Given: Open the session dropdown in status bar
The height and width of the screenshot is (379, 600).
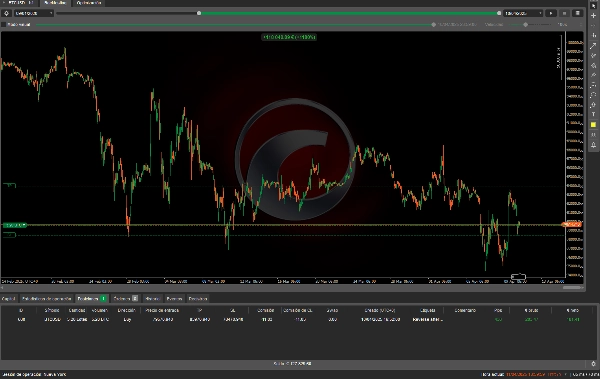Looking at the screenshot, I should click(x=34, y=374).
